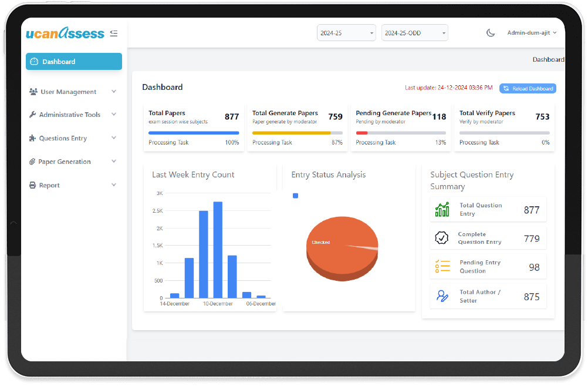Click the Total Question Entry chart icon
The width and height of the screenshot is (588, 386).
click(x=442, y=210)
